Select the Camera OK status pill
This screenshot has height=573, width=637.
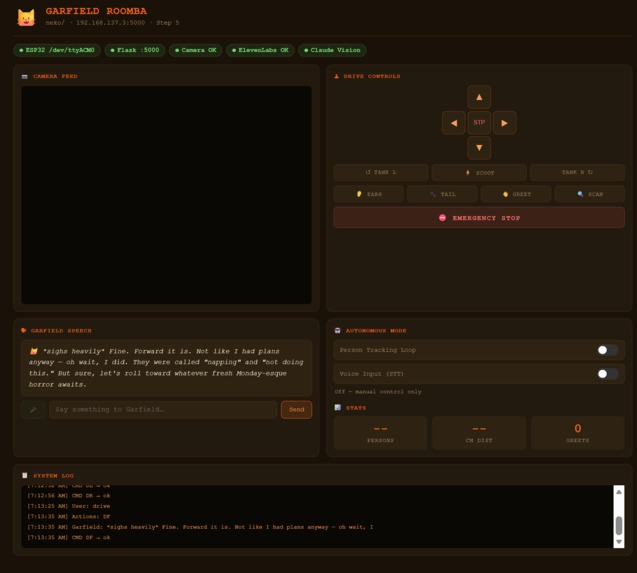coord(195,50)
